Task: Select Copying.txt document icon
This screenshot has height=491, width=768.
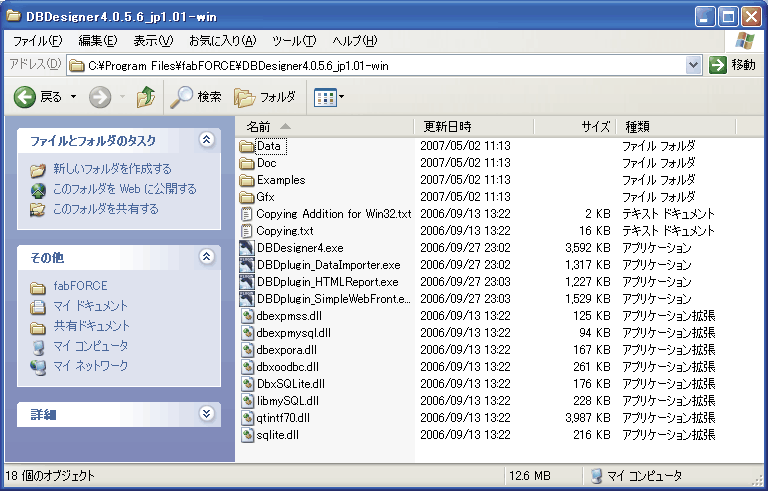Action: point(247,231)
